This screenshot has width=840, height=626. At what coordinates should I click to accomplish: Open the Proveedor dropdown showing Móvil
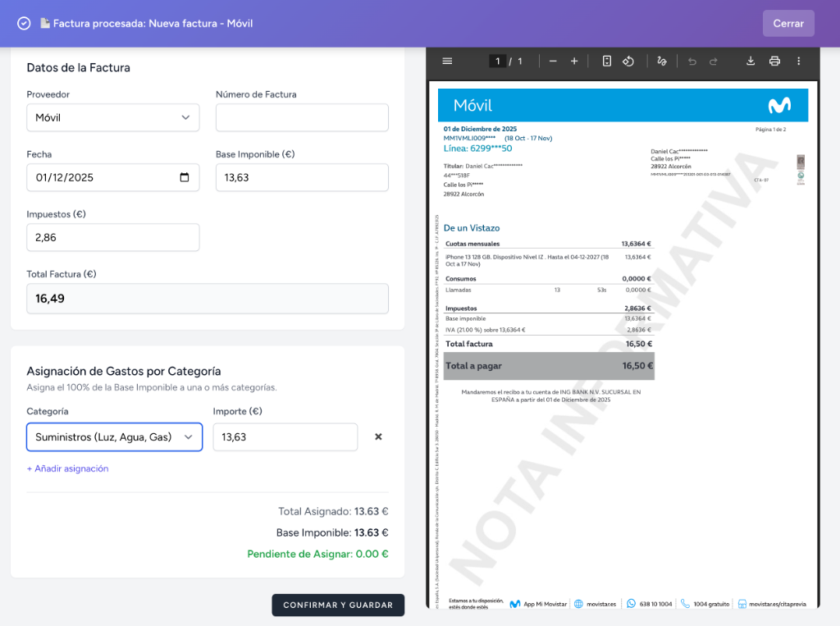113,117
